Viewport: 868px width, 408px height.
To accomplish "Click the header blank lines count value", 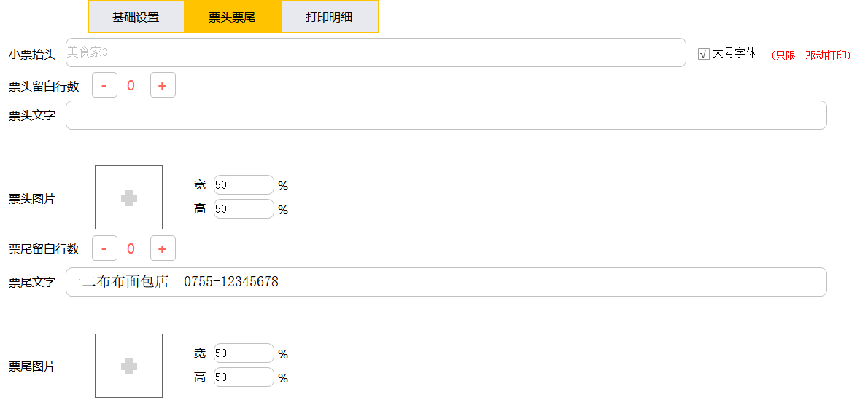I will coord(131,85).
